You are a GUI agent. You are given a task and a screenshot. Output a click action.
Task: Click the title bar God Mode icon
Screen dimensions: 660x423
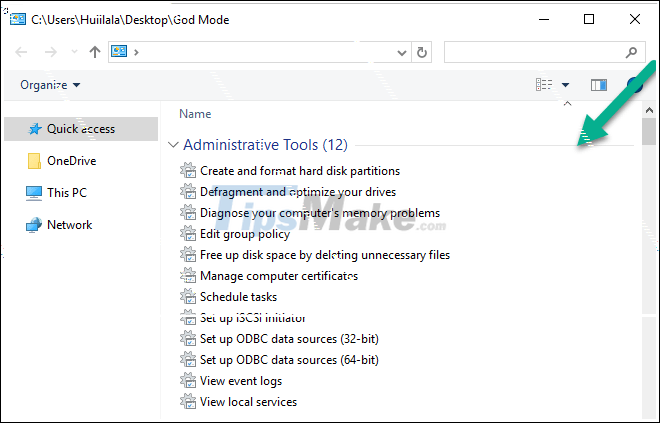[18, 19]
